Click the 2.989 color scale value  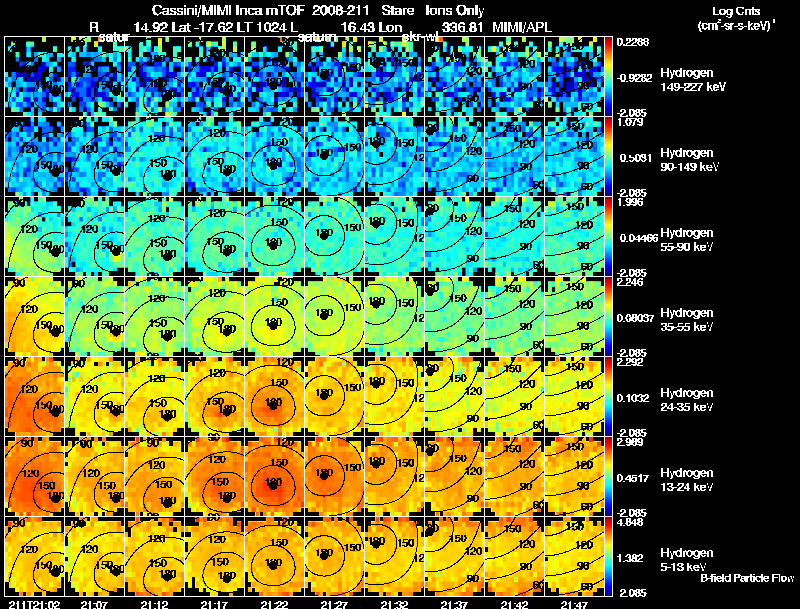631,443
